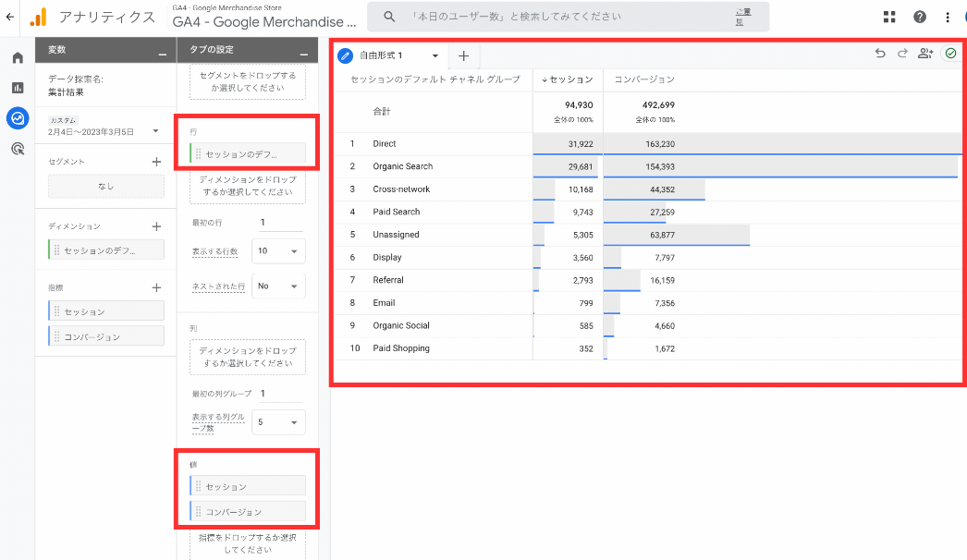Open ネストされた行 dropdown showing No

[278, 286]
